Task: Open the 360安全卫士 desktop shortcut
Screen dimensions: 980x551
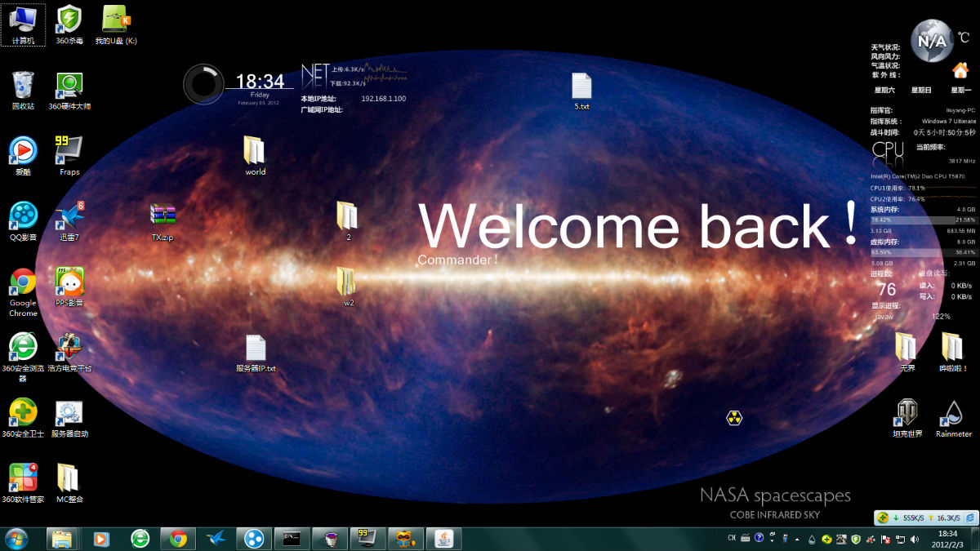Action: click(23, 418)
